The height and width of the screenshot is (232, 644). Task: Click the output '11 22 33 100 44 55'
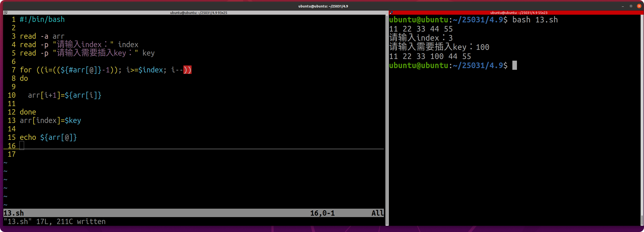pos(430,56)
